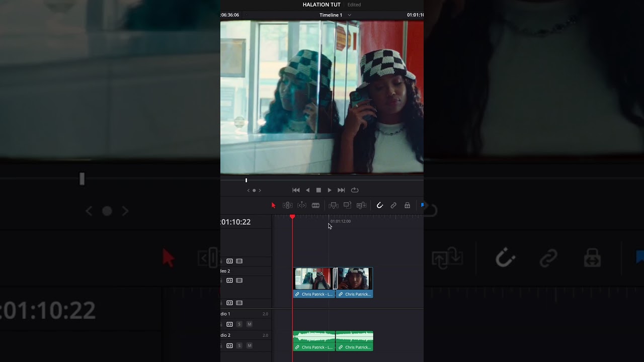Click the 01:01:12:00 mark on timeline ruler
Image resolution: width=644 pixels, height=362 pixels.
[341, 221]
